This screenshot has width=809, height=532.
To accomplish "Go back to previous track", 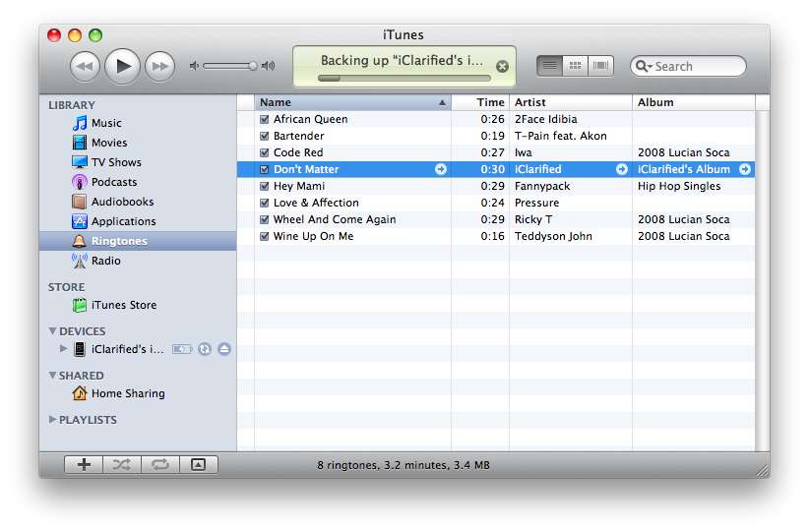I will [x=86, y=66].
